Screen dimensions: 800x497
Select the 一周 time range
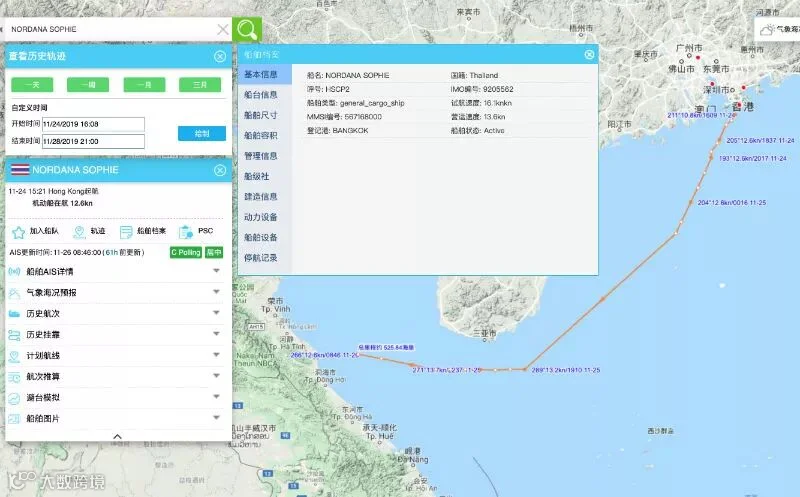[88, 85]
